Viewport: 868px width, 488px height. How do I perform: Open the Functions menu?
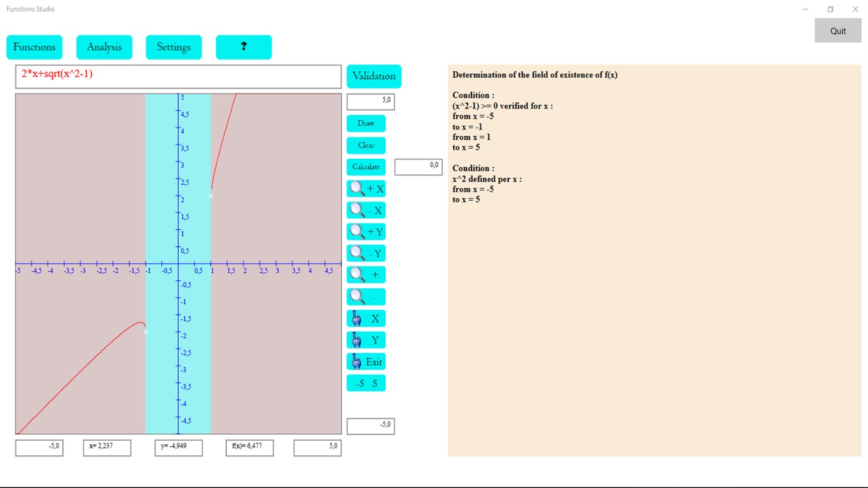34,47
